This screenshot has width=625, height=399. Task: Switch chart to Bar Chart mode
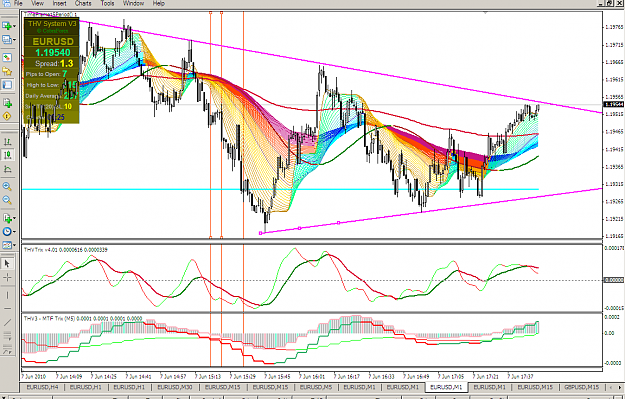click(x=7, y=142)
